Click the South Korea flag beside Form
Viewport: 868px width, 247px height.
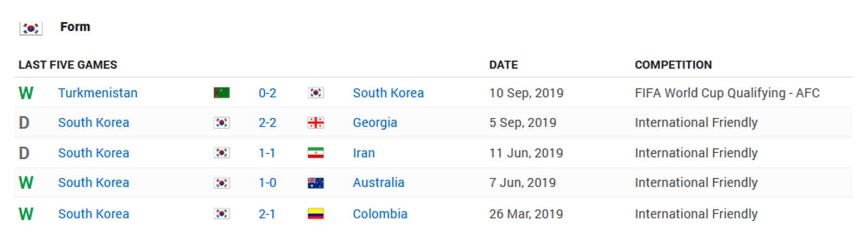pyautogui.click(x=31, y=28)
